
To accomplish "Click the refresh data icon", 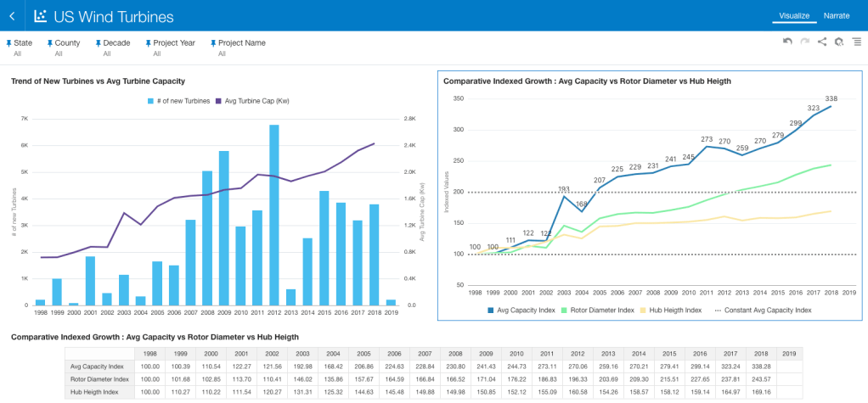I will click(x=838, y=42).
